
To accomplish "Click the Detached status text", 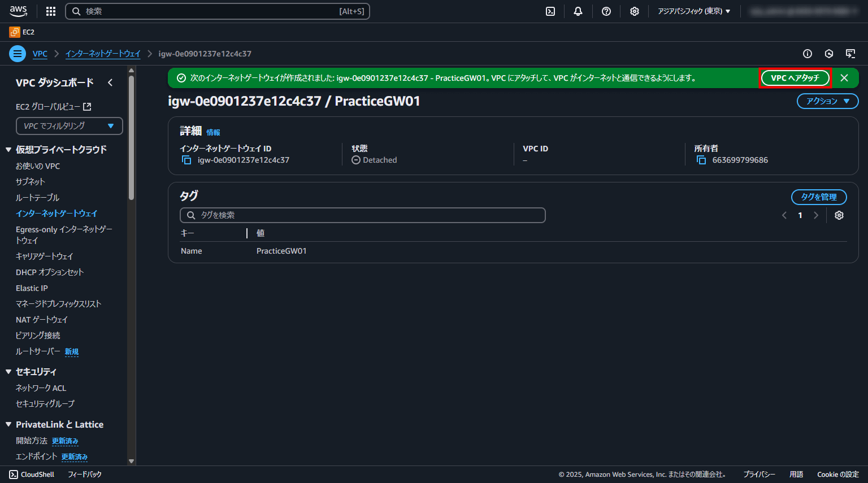I will (380, 160).
